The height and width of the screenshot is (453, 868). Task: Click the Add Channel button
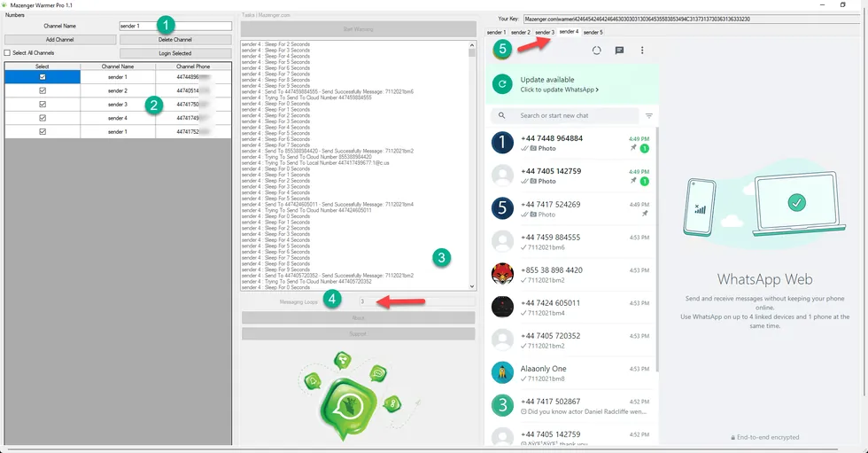click(60, 40)
